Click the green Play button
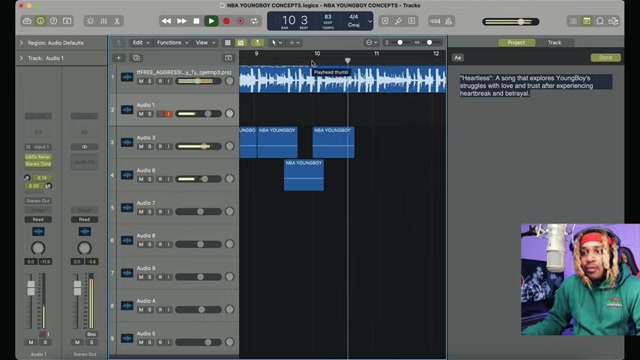Screen dimensions: 640x360 pyautogui.click(x=211, y=21)
